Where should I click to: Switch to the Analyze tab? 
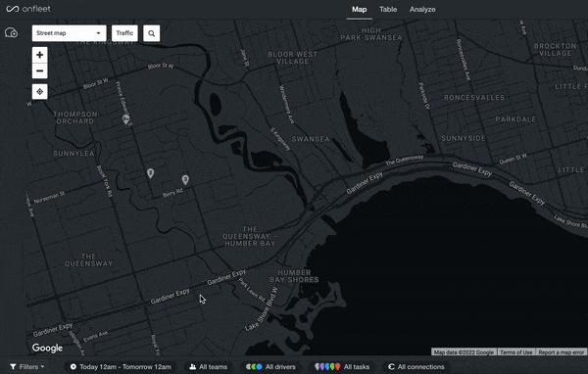[x=422, y=10]
